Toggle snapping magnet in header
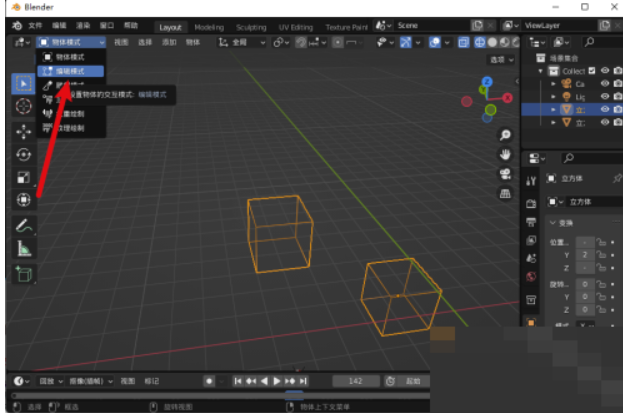623x413 pixels. (x=301, y=42)
